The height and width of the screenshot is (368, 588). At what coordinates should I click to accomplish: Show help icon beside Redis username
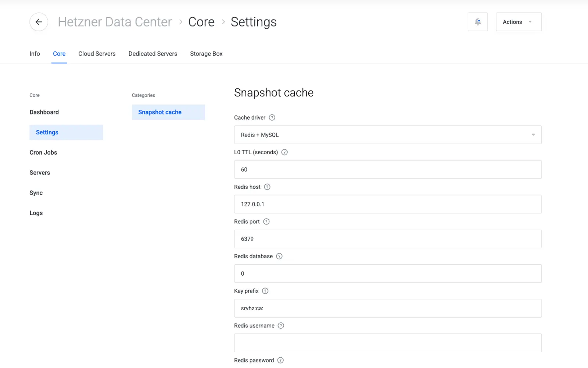tap(281, 326)
